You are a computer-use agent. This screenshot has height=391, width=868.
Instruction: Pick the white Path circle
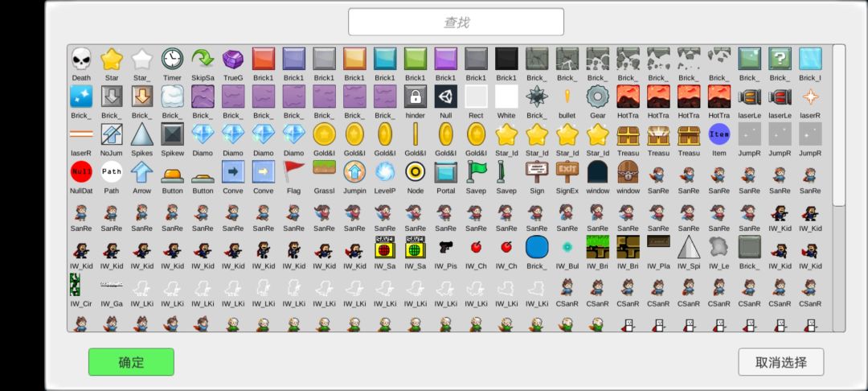pyautogui.click(x=112, y=171)
